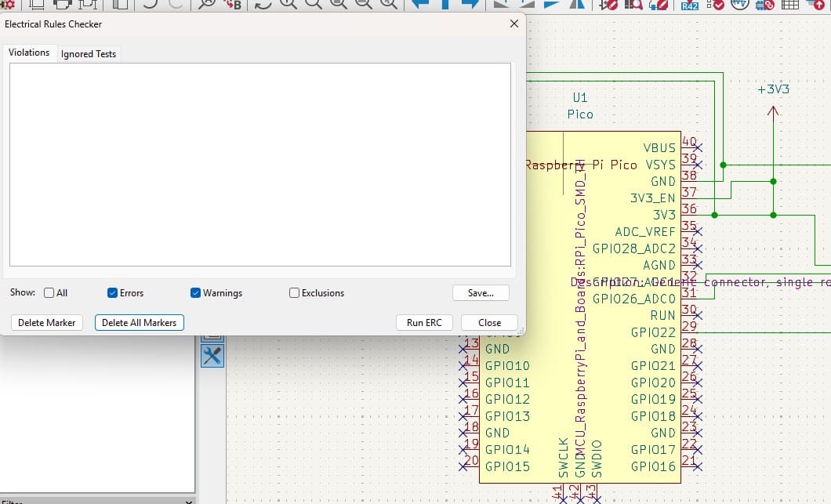Rotate selection counterclockwise icon
The image size is (831, 504).
coord(502,4)
